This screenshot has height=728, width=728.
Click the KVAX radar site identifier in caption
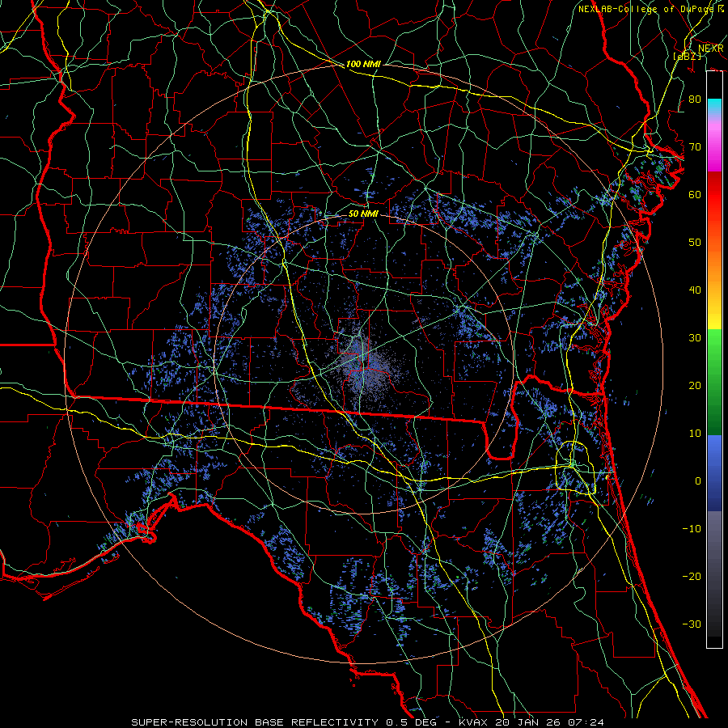(x=475, y=722)
